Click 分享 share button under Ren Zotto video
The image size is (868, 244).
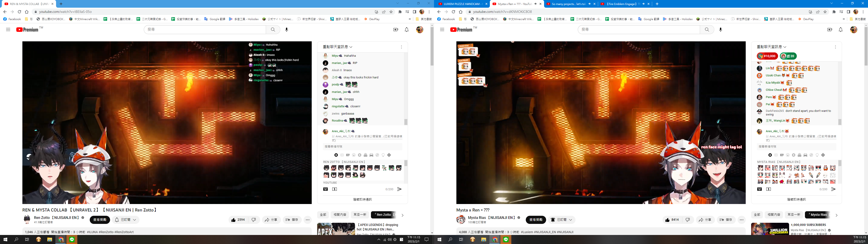[271, 220]
